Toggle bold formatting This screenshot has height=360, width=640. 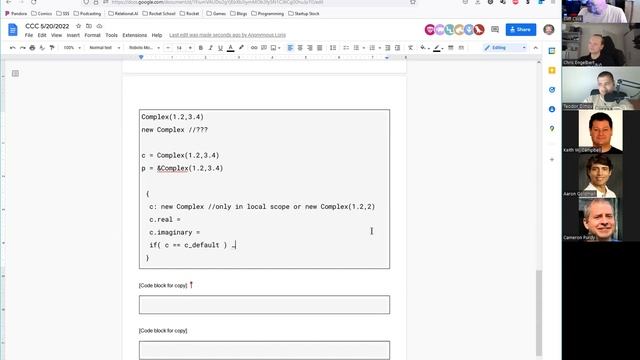[x=201, y=48]
